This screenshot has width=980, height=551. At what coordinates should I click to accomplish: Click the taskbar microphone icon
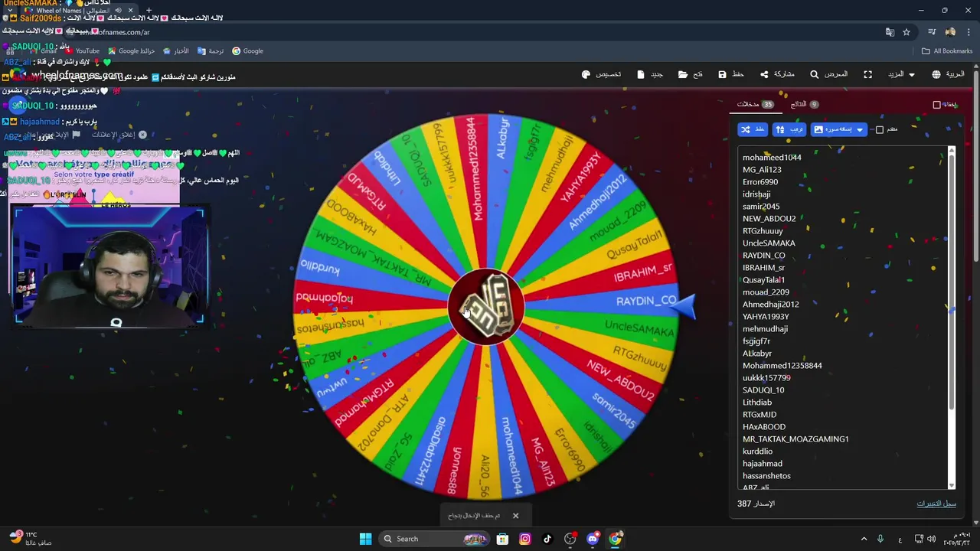click(880, 539)
